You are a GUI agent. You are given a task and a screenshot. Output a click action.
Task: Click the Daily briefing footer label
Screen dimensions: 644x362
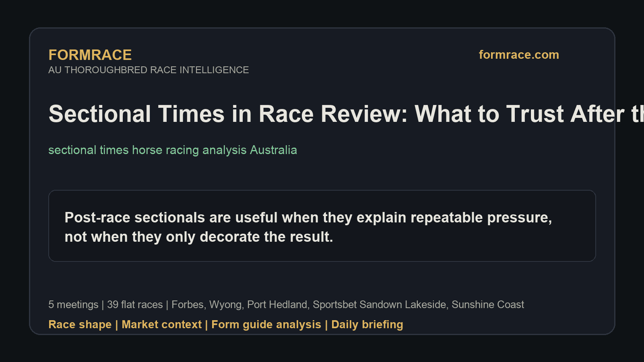[367, 325]
